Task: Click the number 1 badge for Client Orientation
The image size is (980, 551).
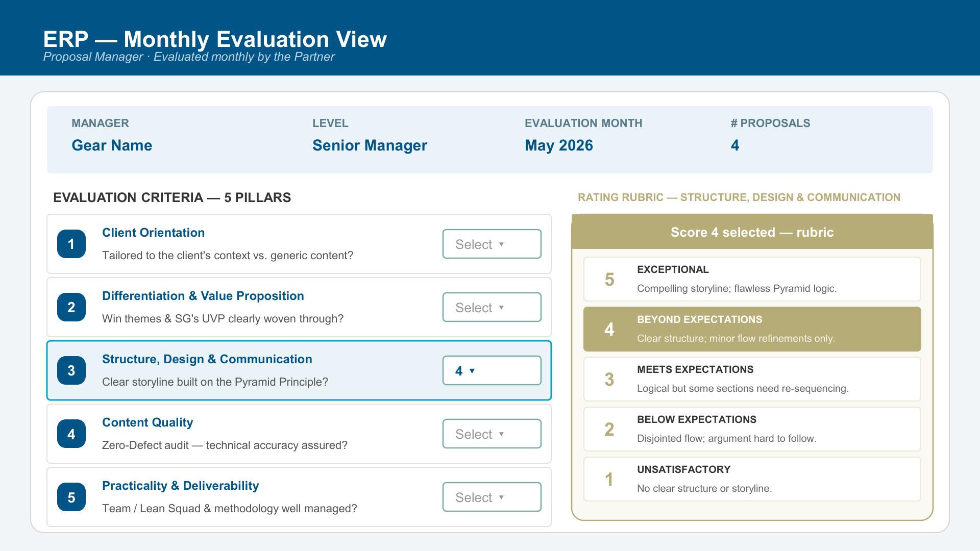Action: coord(71,244)
